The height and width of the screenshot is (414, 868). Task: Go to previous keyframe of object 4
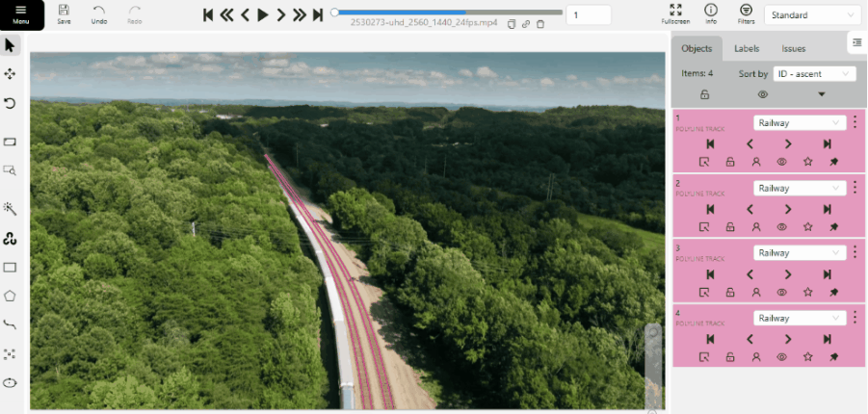(750, 339)
